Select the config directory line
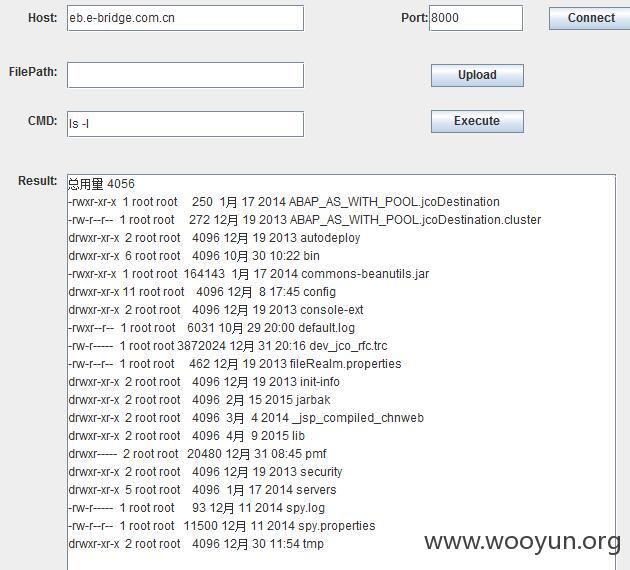This screenshot has width=630, height=570. click(202, 292)
